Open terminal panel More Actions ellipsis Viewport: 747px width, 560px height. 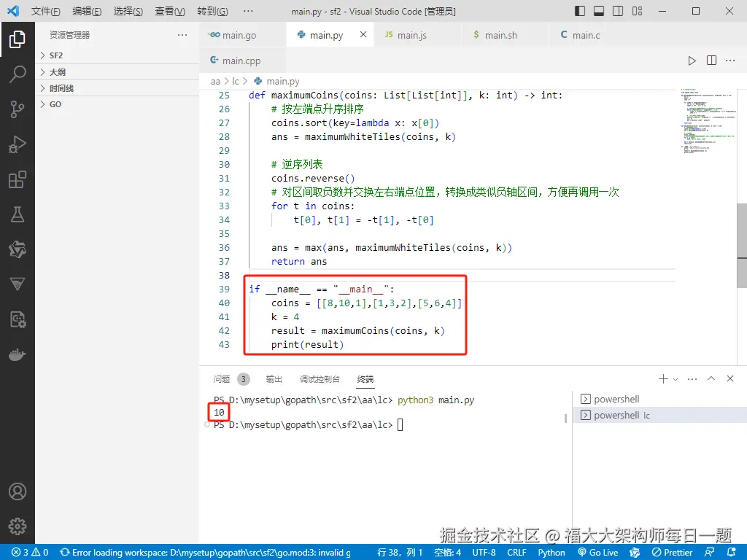692,379
